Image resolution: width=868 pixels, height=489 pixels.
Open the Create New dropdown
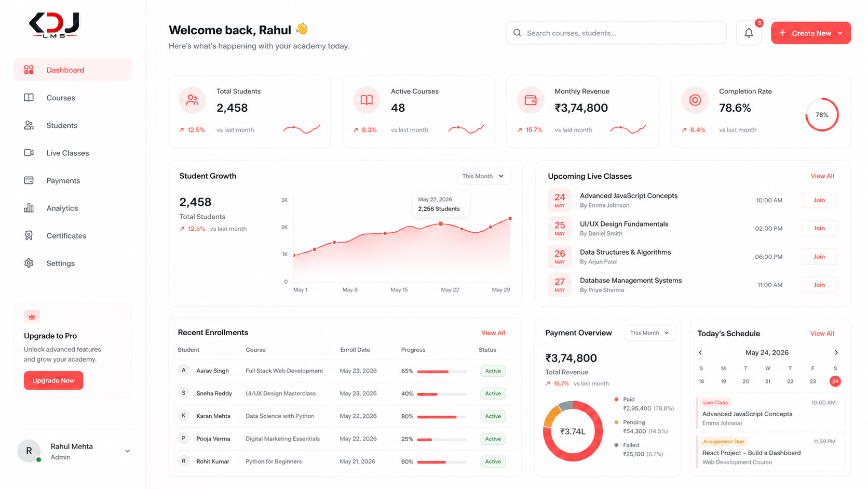click(x=811, y=33)
